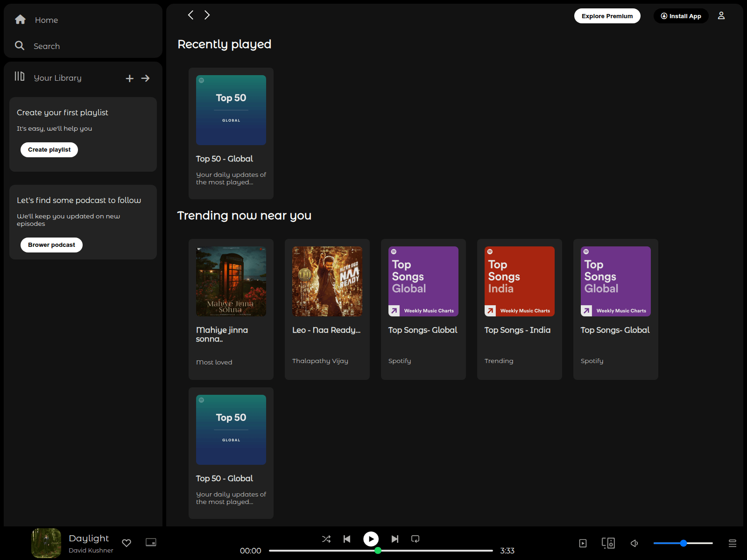This screenshot has height=560, width=747.
Task: Open Daylight album art thumbnail
Action: [46, 543]
